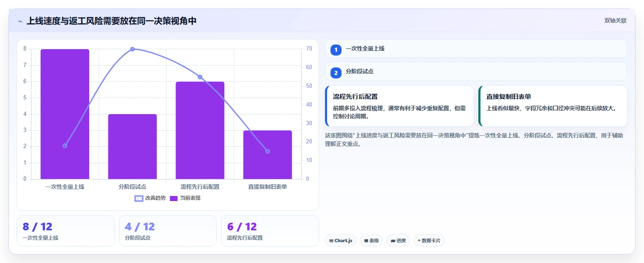Click description text 前期多投入流程梳理
Viewport: 644px width, 263px height.
coord(399,112)
